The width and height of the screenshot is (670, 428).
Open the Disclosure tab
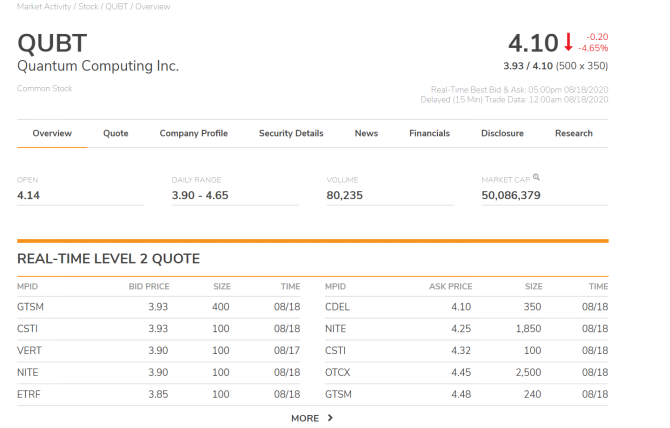(502, 133)
